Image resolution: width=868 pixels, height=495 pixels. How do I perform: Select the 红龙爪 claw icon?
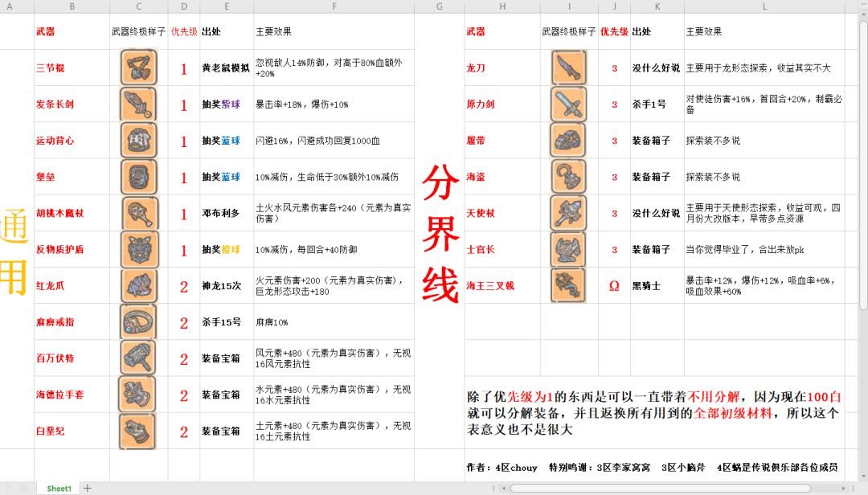tap(138, 286)
